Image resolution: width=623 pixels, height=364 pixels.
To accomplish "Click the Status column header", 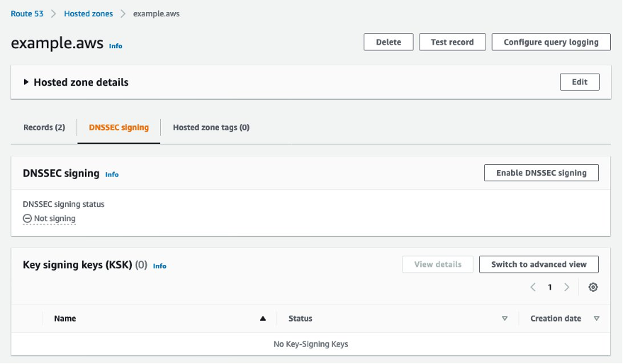I will 301,319.
